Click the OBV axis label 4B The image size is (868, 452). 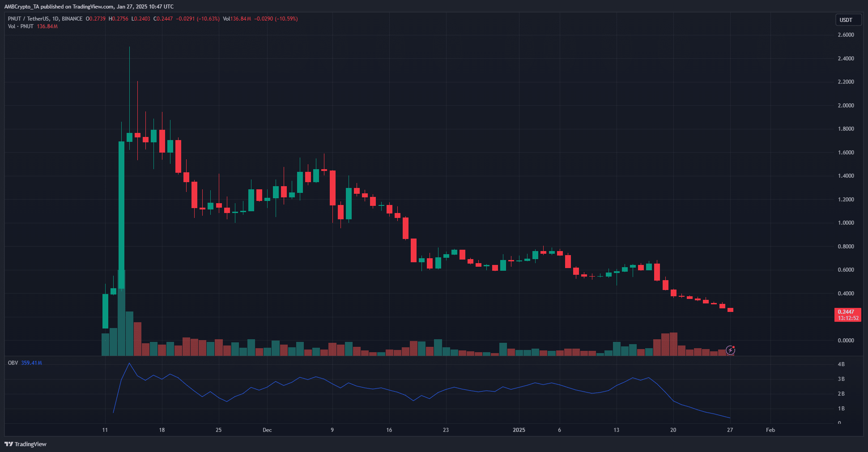click(841, 364)
